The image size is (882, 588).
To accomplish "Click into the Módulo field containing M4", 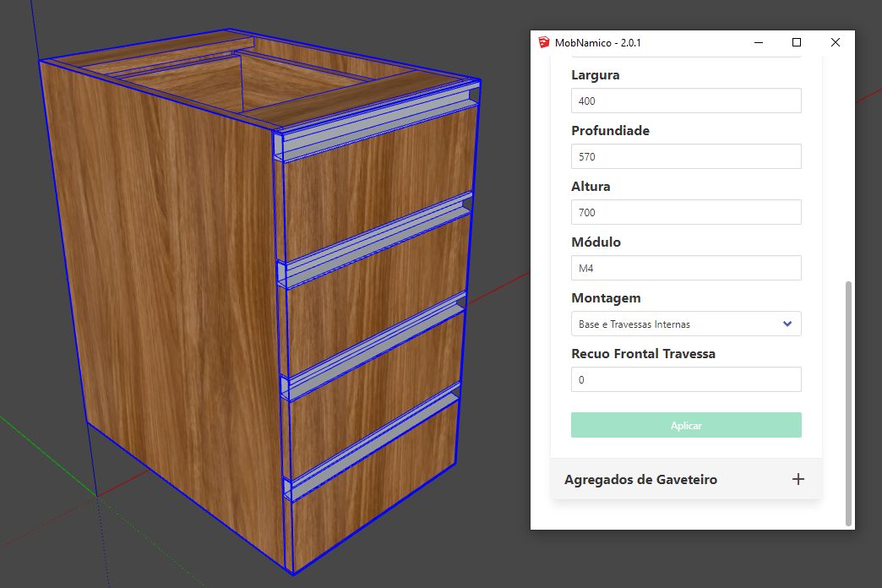I will click(685, 268).
